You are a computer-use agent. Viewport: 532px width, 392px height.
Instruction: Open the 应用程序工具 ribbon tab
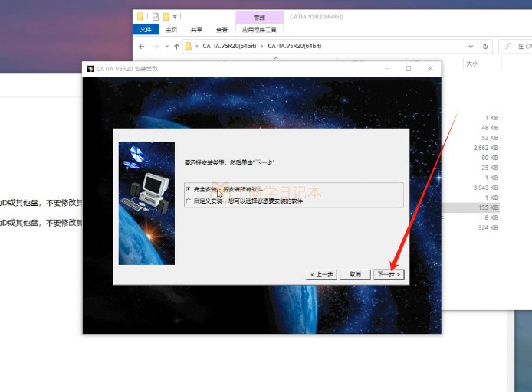(x=259, y=30)
